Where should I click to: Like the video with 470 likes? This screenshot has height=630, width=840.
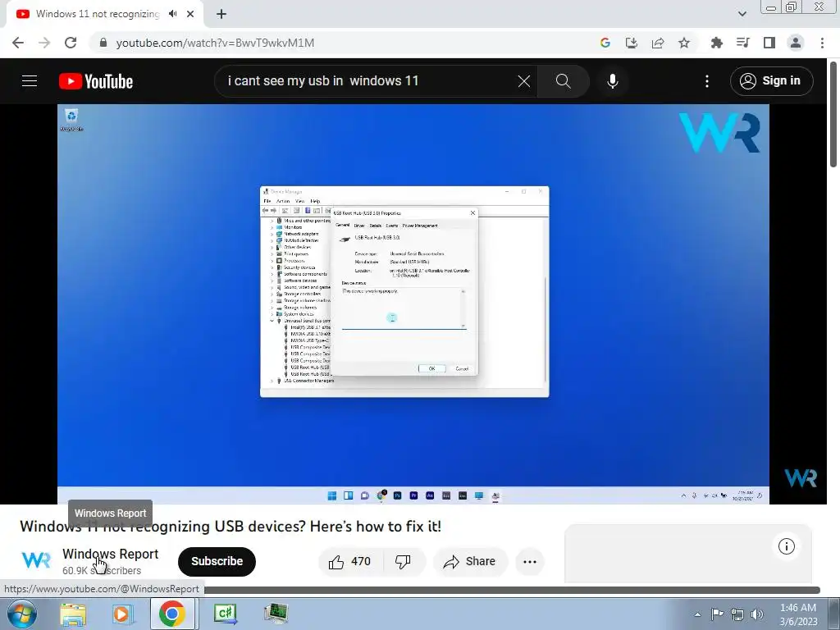[x=349, y=561]
